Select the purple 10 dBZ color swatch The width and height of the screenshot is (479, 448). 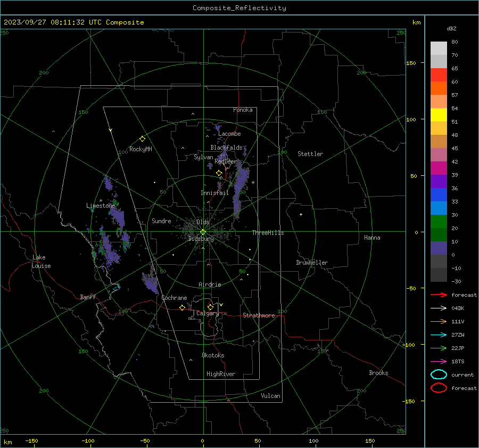(439, 248)
